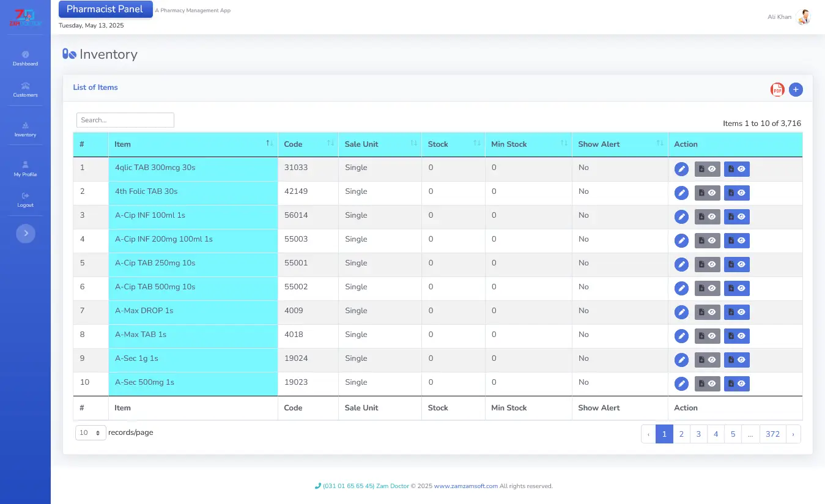Click blue view button for A-Cip TAB 250mg 10s
The width and height of the screenshot is (825, 504).
(736, 265)
